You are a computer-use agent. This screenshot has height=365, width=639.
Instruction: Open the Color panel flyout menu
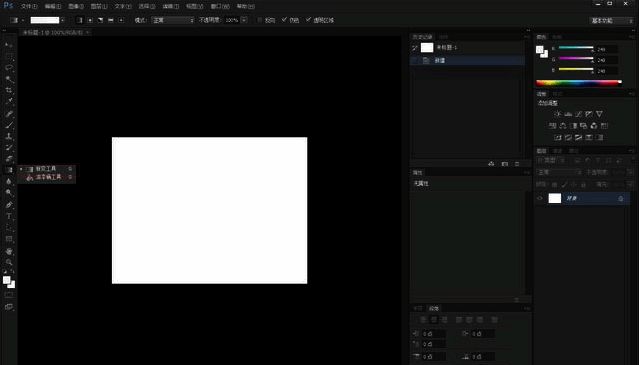[631, 37]
